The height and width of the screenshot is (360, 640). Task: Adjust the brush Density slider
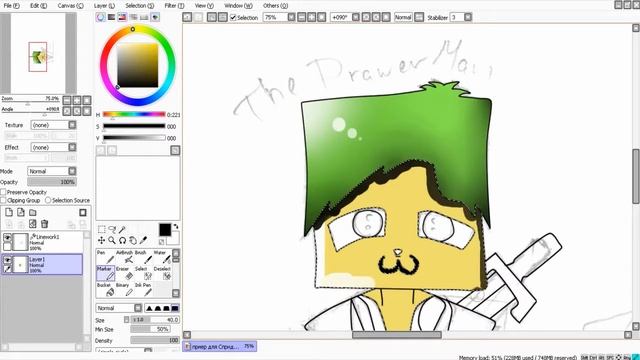[155, 340]
